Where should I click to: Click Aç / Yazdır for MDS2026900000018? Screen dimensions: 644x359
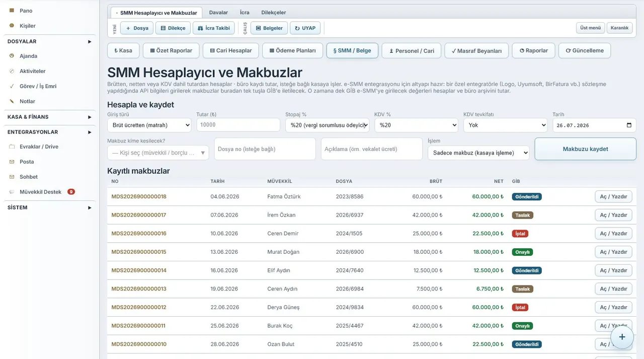coord(614,196)
